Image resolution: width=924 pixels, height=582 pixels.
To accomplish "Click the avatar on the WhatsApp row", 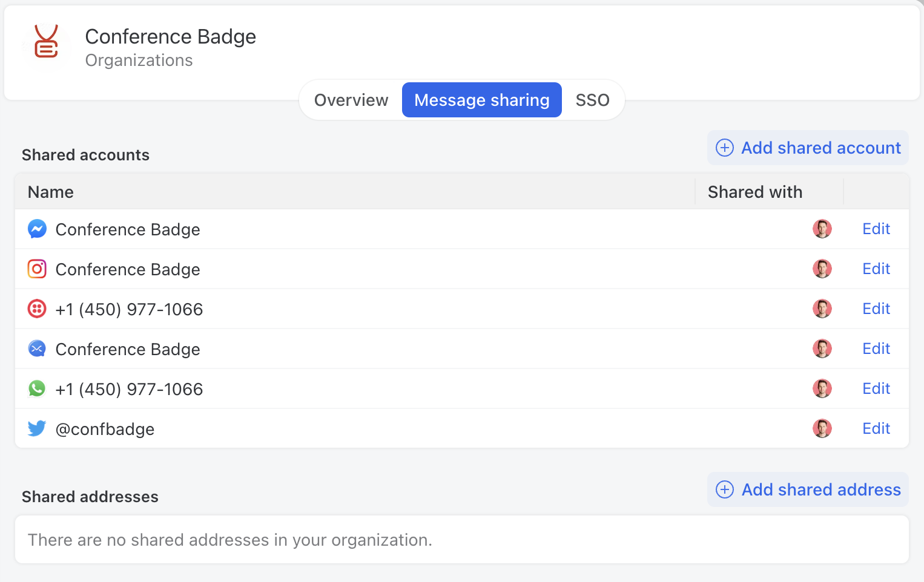I will tap(822, 388).
